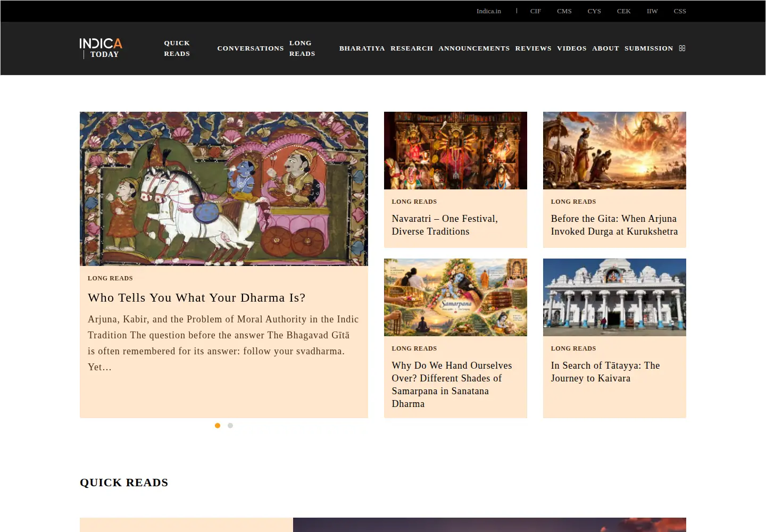Open the white Kaivara temple thumbnail

[614, 297]
